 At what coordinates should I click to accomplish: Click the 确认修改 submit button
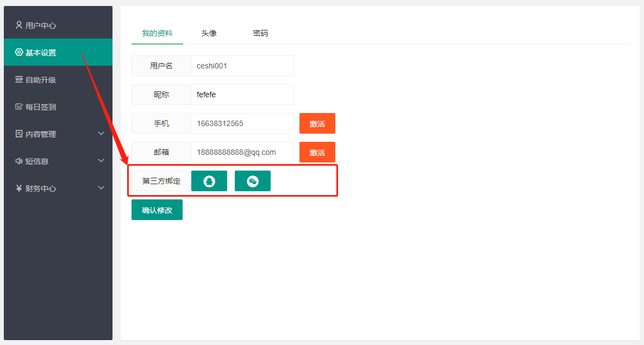157,209
